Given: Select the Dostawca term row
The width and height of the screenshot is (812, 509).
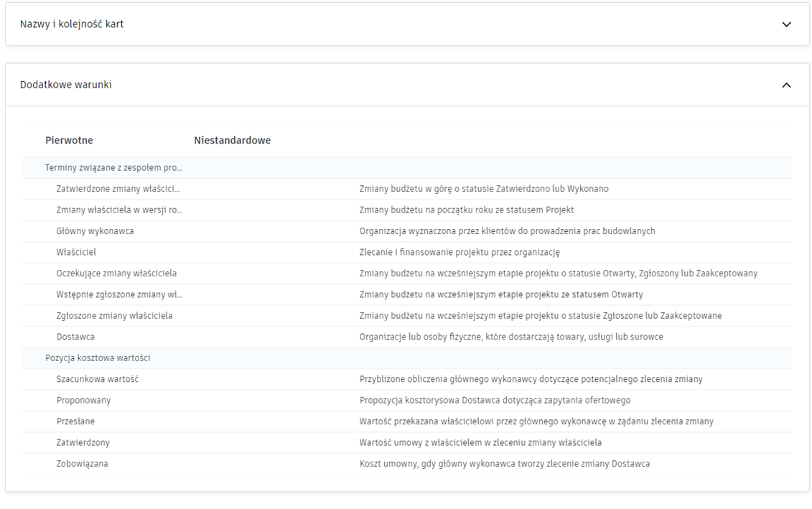Looking at the screenshot, I should [x=75, y=337].
